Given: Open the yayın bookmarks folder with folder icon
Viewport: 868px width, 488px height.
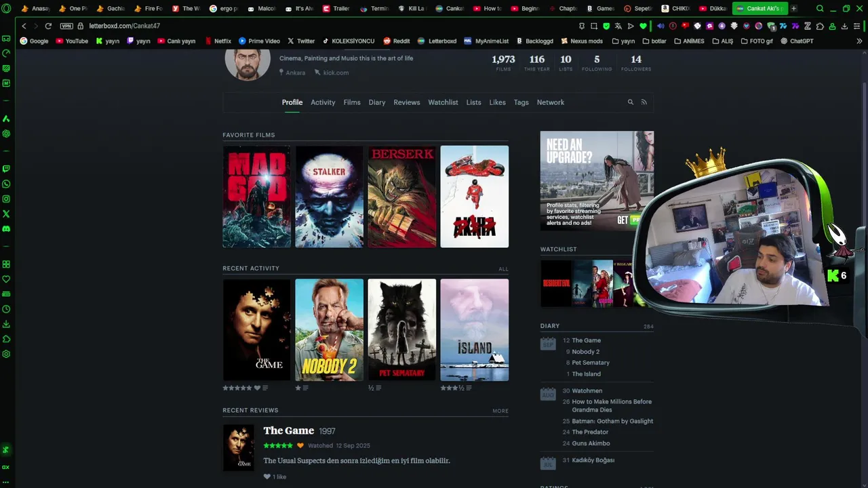Looking at the screenshot, I should coord(623,41).
